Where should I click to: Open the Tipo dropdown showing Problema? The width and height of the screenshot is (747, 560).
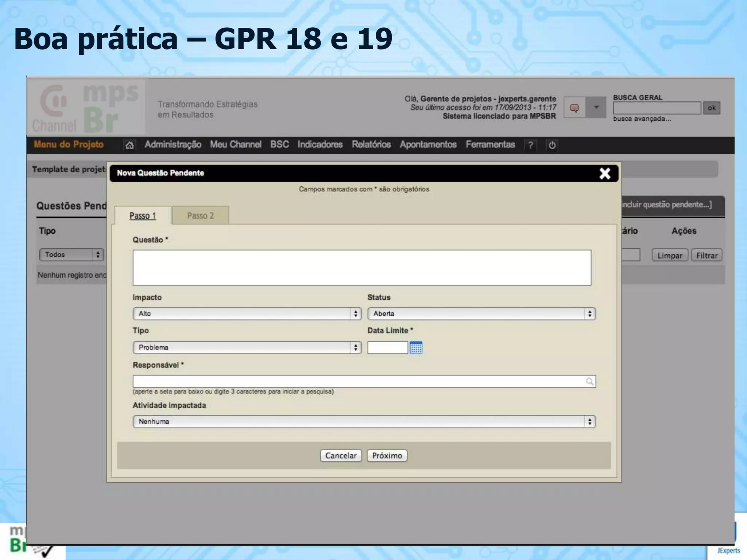247,347
